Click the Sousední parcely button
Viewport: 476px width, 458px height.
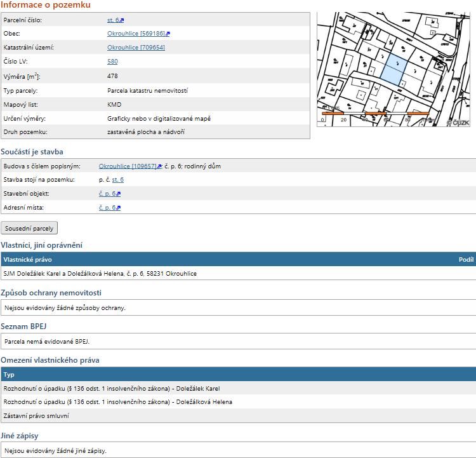[x=29, y=228]
